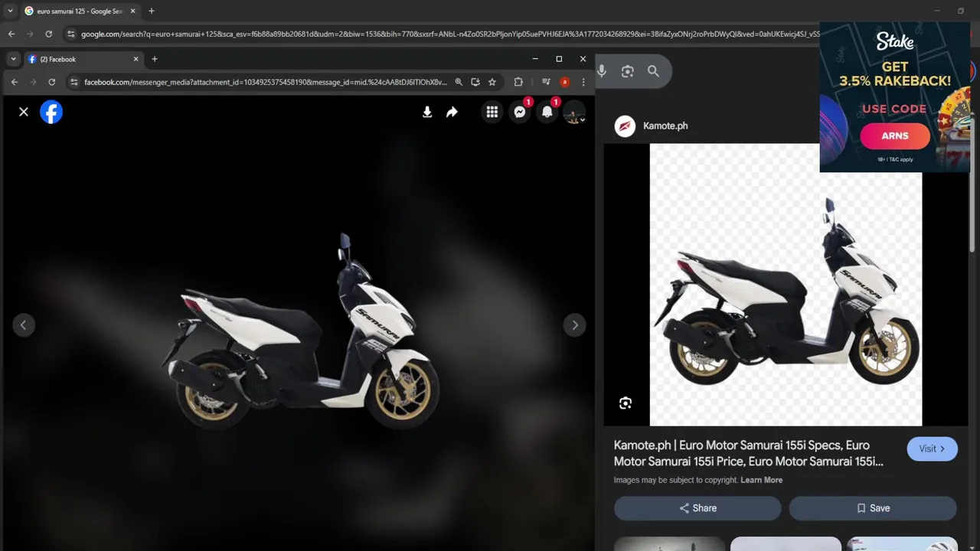
Task: Go to the previous image in Facebook viewer
Action: coord(23,325)
